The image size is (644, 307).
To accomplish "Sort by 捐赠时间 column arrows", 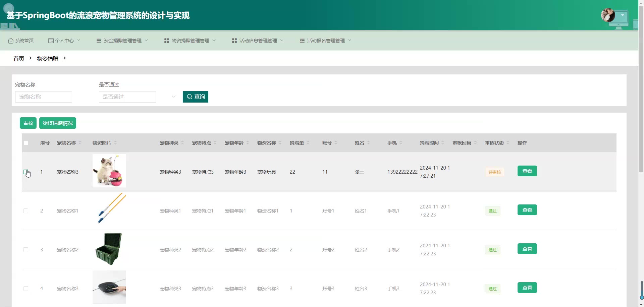I will [x=443, y=143].
